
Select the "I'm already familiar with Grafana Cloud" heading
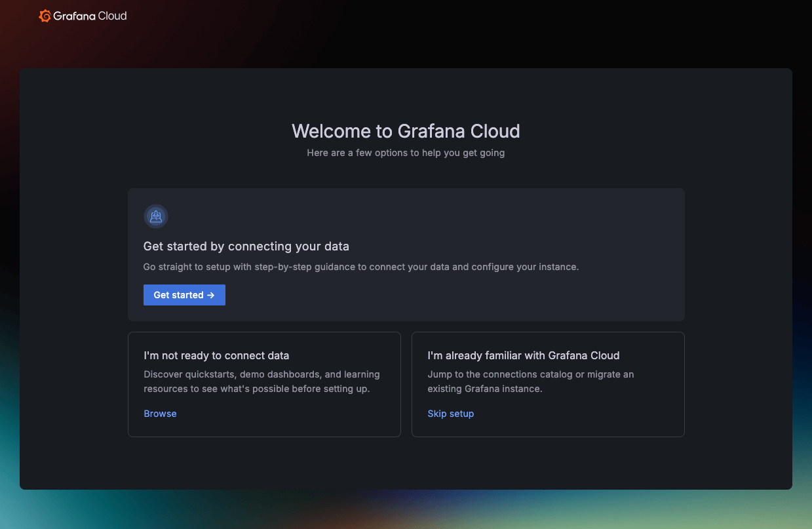[x=523, y=355]
